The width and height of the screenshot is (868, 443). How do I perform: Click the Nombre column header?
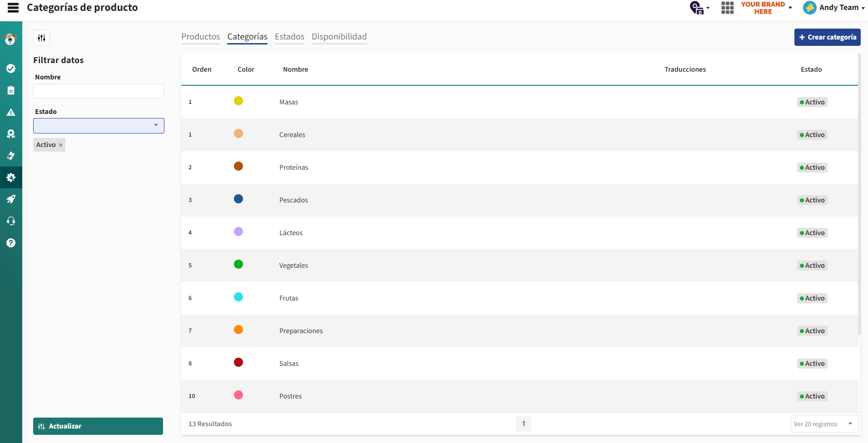[296, 69]
